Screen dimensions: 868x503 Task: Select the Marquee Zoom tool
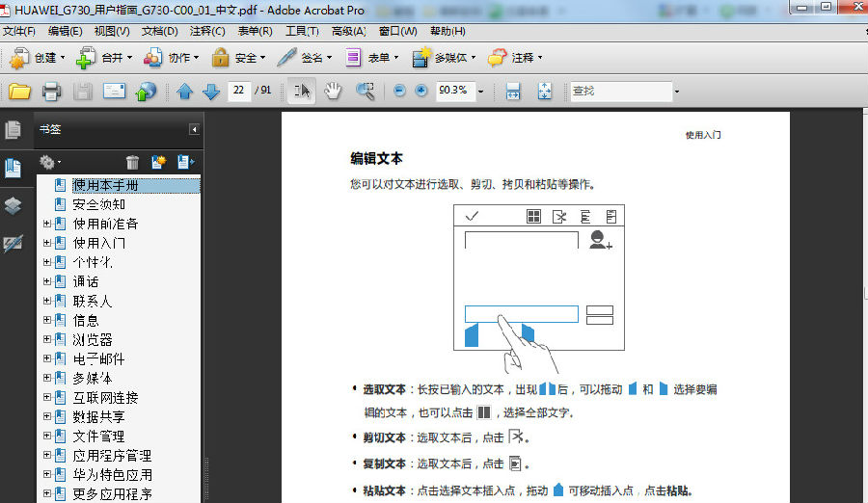point(365,91)
